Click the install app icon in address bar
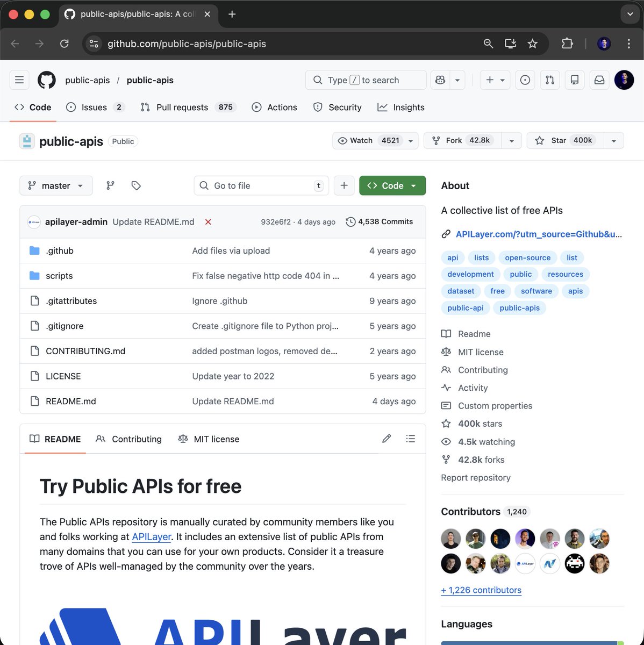Viewport: 644px width, 645px height. (x=510, y=44)
